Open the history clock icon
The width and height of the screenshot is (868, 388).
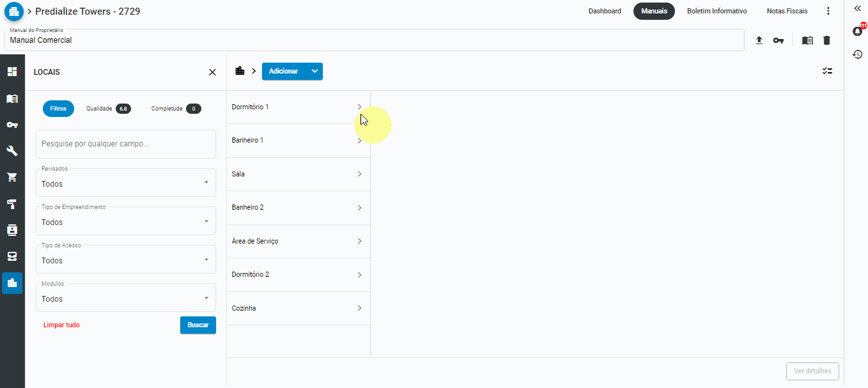858,54
